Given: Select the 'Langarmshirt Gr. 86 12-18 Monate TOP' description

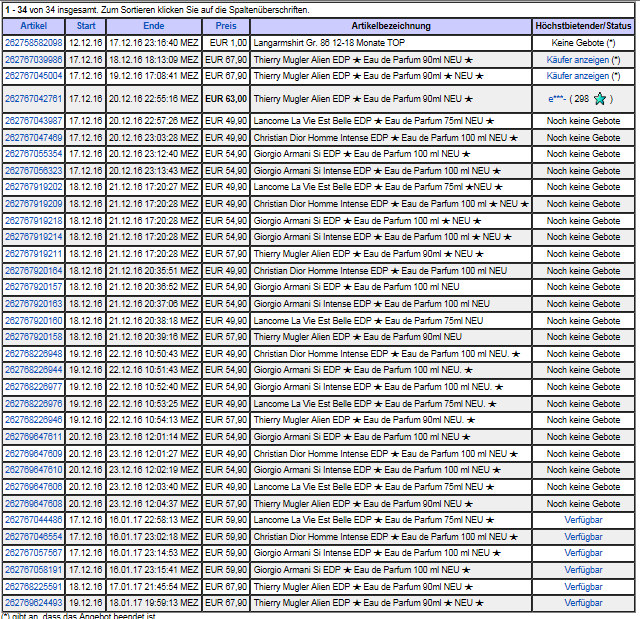Looking at the screenshot, I should pyautogui.click(x=329, y=43).
